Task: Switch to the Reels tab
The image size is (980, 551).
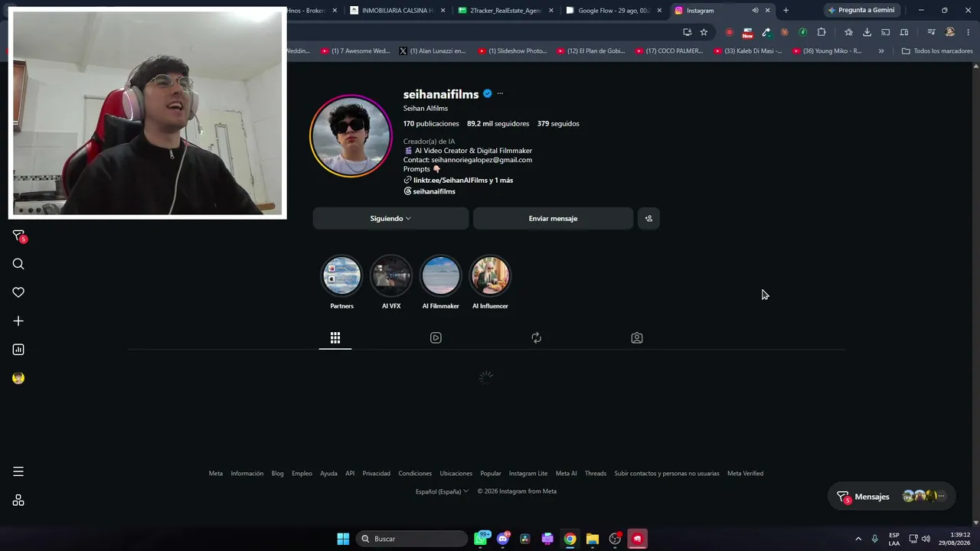Action: pyautogui.click(x=436, y=337)
